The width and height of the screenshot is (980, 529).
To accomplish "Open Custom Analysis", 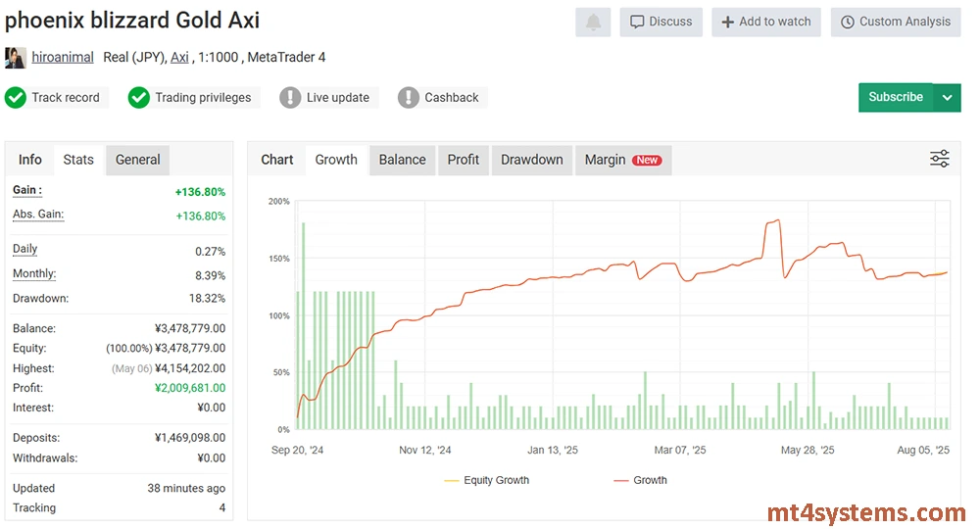I will click(896, 22).
